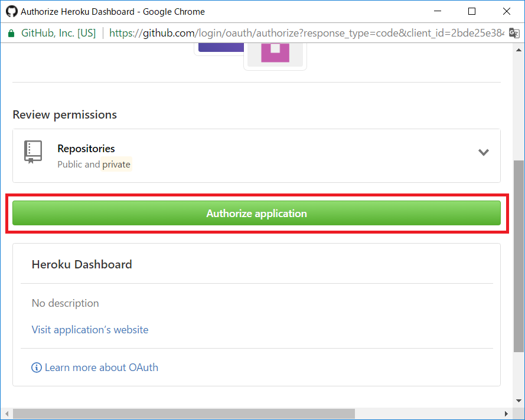525x420 pixels.
Task: Click the pink application logo at top
Action: (x=275, y=52)
